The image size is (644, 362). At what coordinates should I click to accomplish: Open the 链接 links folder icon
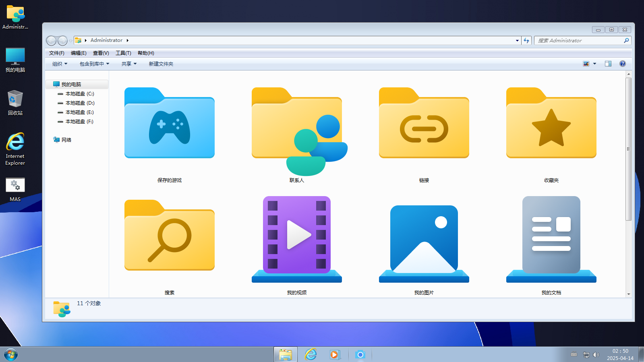pyautogui.click(x=424, y=123)
